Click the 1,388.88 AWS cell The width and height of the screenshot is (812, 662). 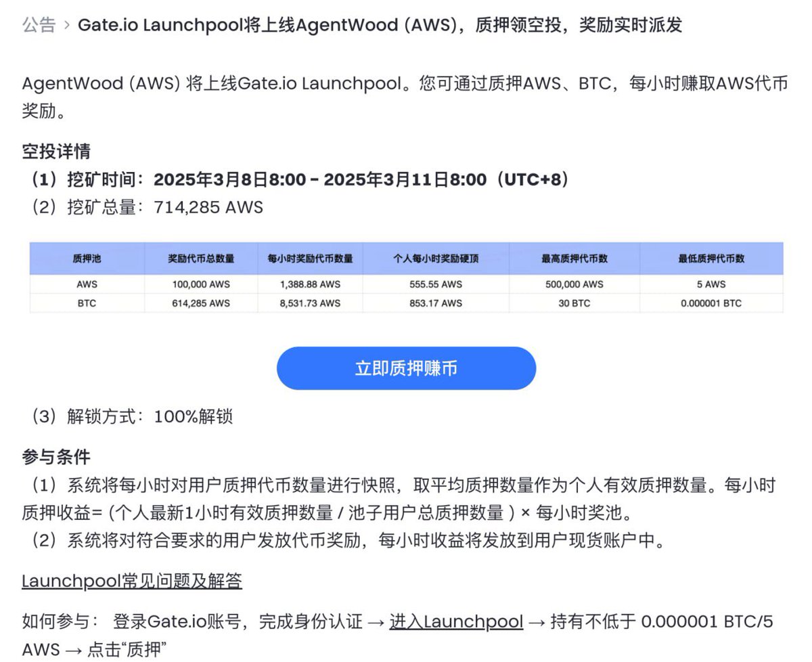[x=310, y=284]
